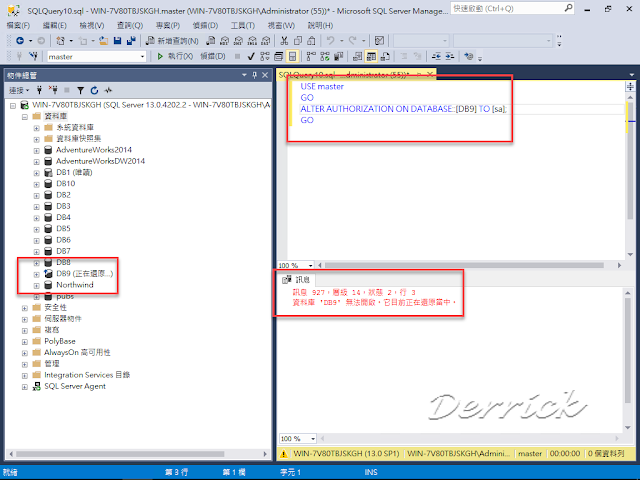Click the Object Explorer disconnect icon
This screenshot has width=640, height=480.
pyautogui.click(x=53, y=90)
